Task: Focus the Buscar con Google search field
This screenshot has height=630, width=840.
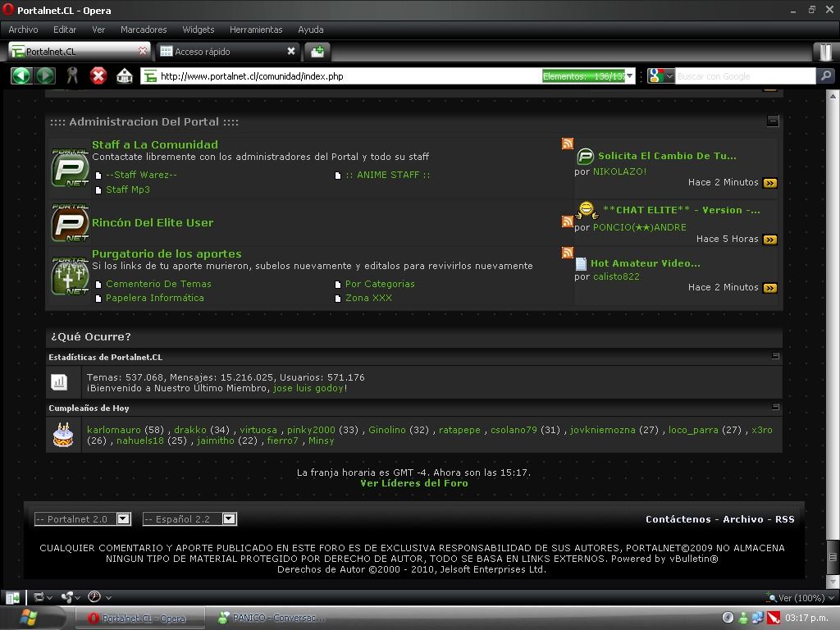Action: coord(745,76)
